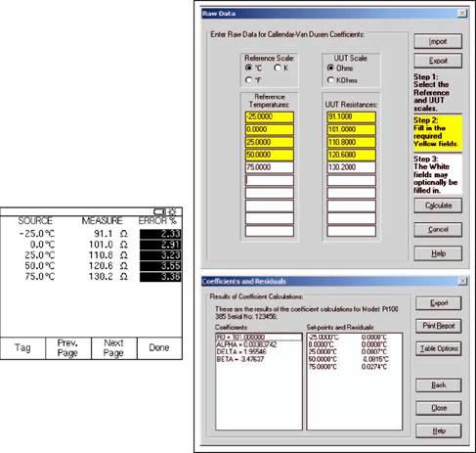Click the Print Report button

click(x=439, y=326)
